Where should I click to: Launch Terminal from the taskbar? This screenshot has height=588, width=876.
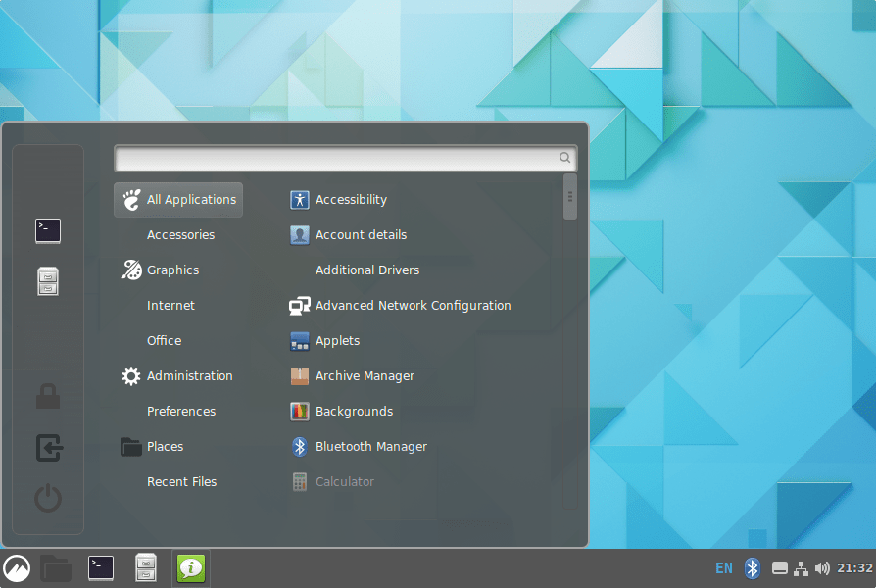[101, 567]
